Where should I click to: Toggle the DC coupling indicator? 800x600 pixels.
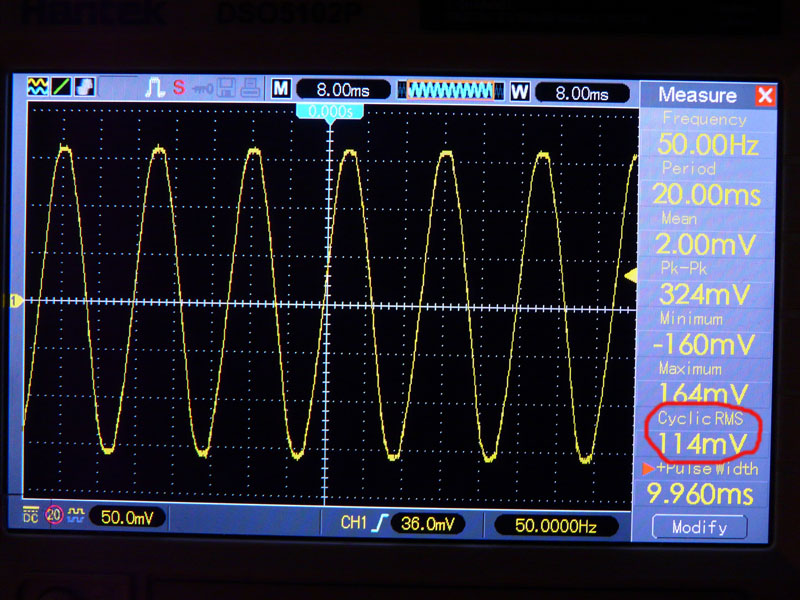pyautogui.click(x=31, y=516)
